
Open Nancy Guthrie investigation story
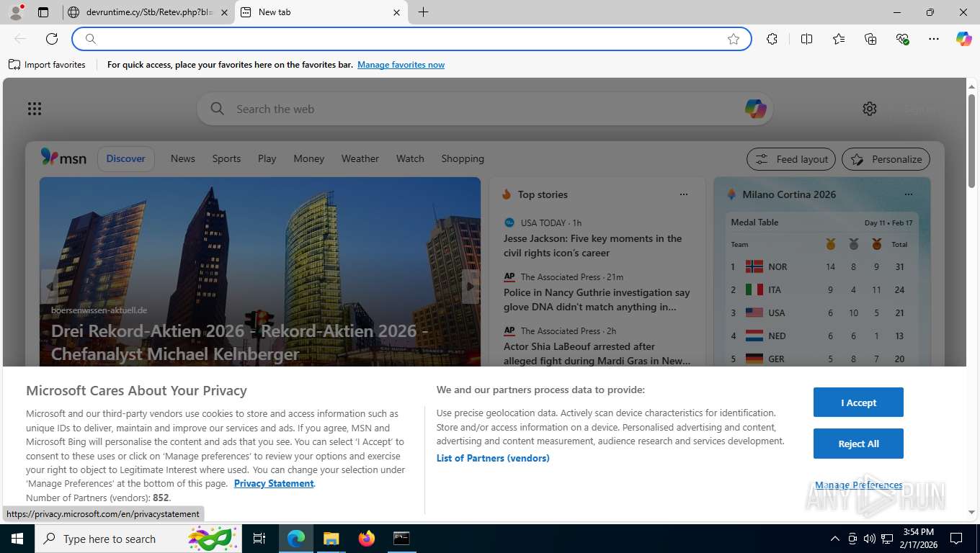coord(597,300)
